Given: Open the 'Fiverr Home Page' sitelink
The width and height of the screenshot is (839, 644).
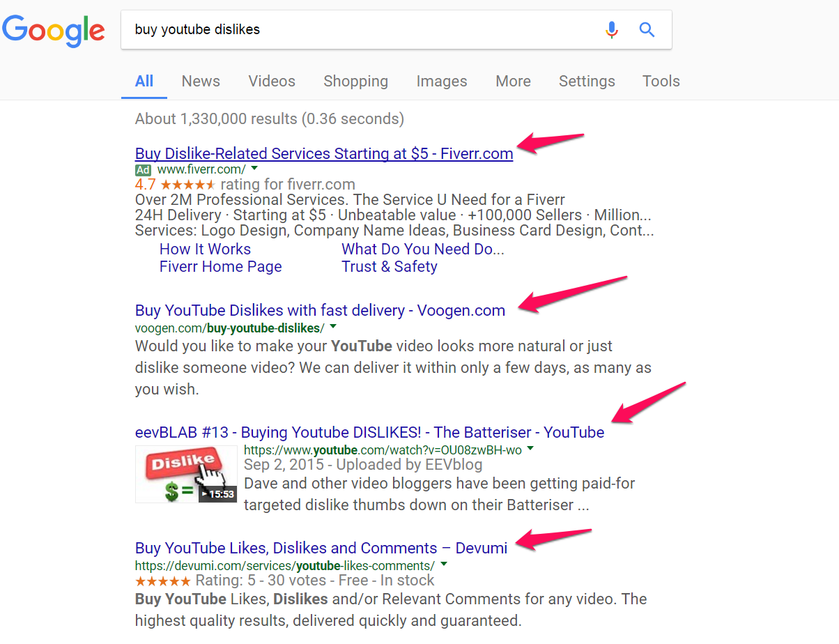Looking at the screenshot, I should (221, 267).
